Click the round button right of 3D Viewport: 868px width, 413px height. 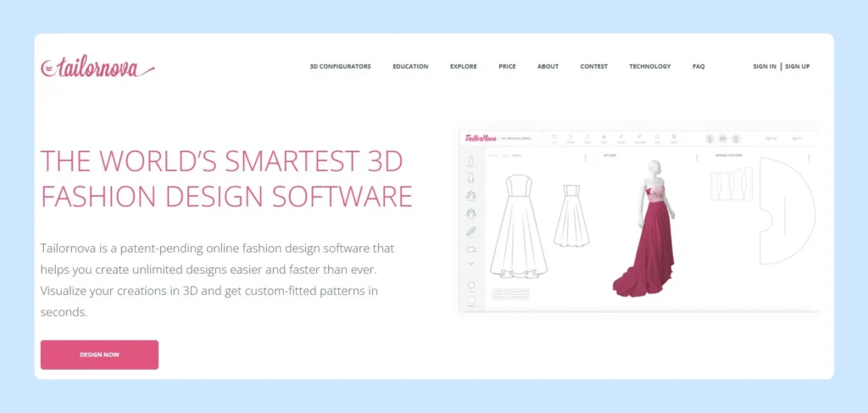click(x=736, y=138)
